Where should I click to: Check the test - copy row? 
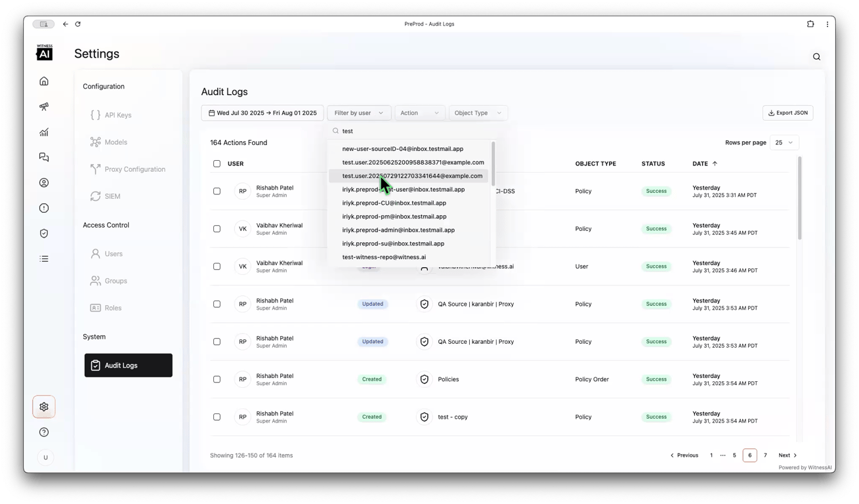point(217,417)
